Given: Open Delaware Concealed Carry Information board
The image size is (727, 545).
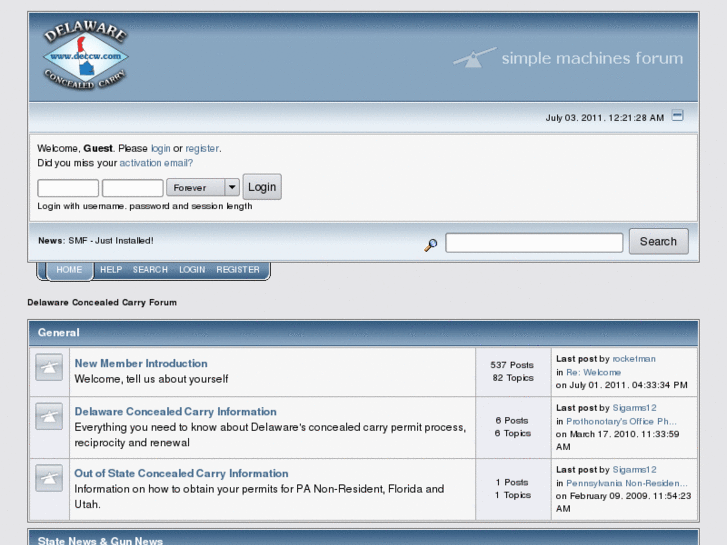Looking at the screenshot, I should (x=175, y=411).
